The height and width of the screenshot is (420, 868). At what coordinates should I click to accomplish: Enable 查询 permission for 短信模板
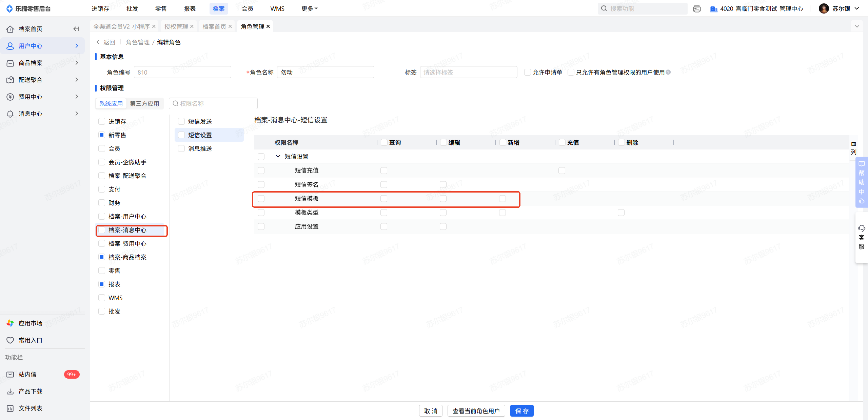[384, 198]
